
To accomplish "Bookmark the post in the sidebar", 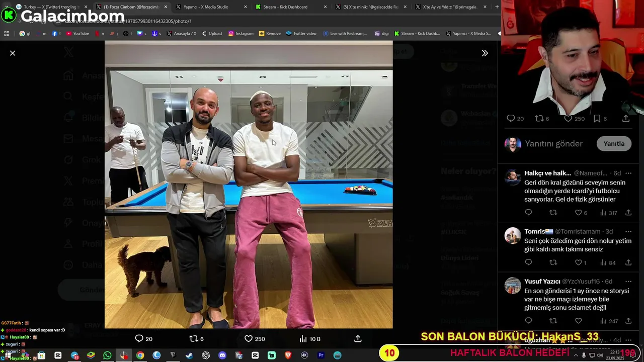I will 597,119.
